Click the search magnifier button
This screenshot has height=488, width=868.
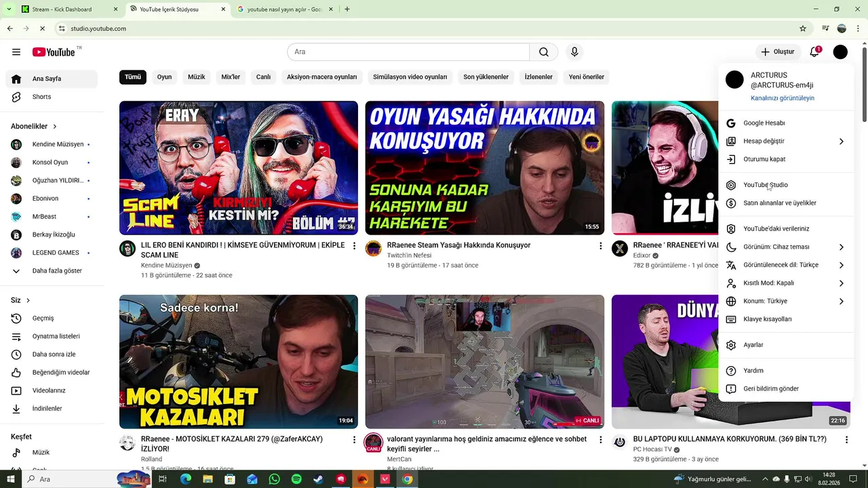tap(544, 52)
